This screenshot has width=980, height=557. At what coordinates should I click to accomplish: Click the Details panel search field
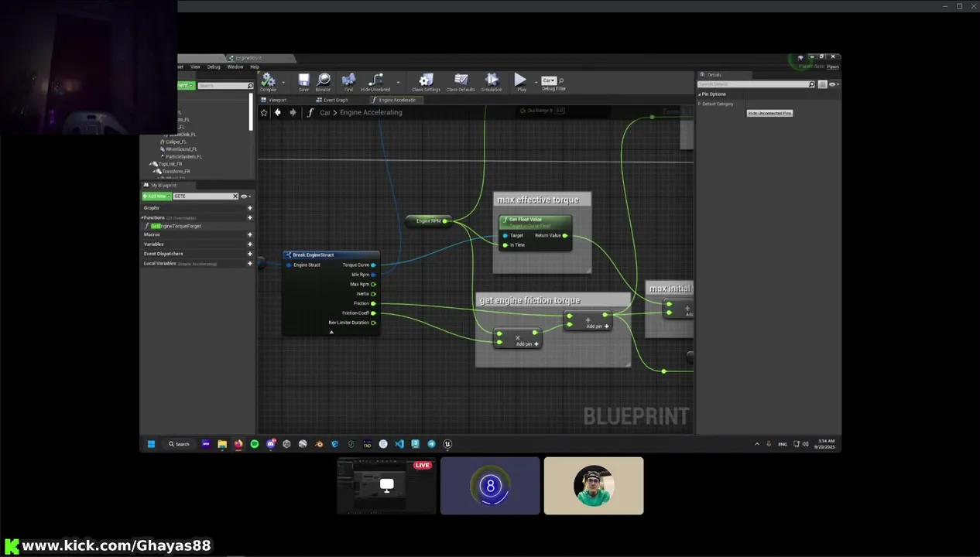pos(756,84)
